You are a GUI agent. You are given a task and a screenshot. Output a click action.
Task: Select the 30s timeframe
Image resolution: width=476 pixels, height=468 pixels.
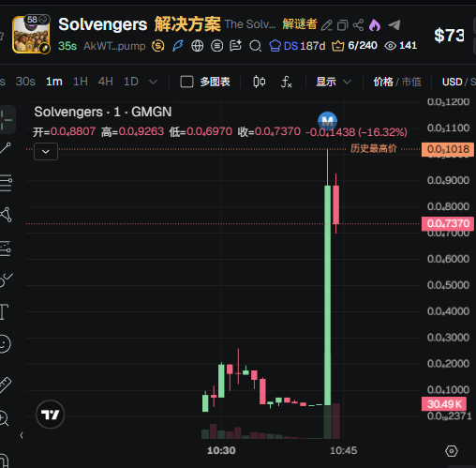point(25,82)
